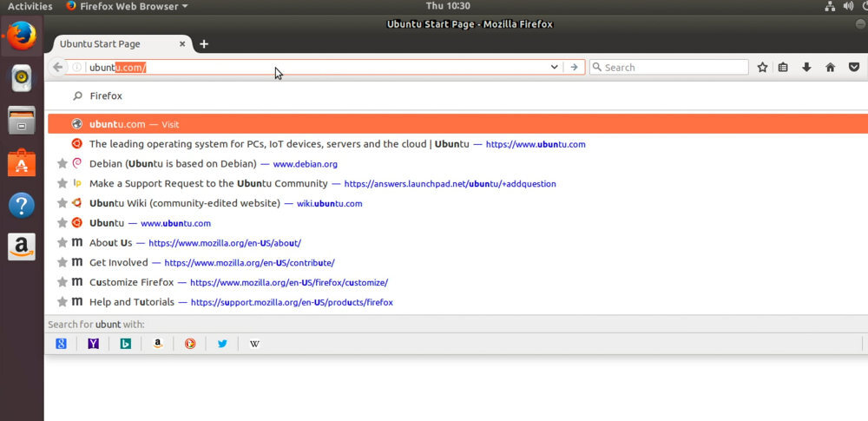
Task: Close the Ubuntu Start Page tab
Action: coord(182,43)
